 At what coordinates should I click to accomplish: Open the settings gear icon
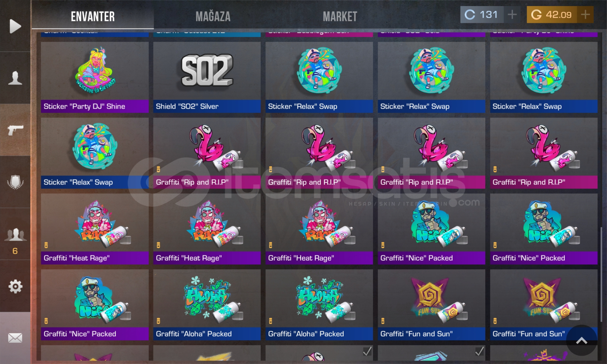click(x=15, y=286)
